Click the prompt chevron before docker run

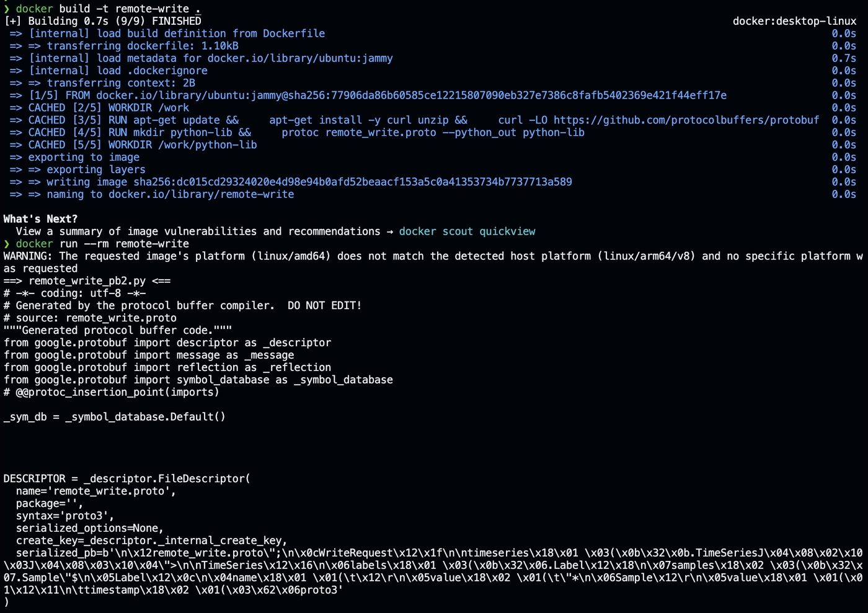7,244
